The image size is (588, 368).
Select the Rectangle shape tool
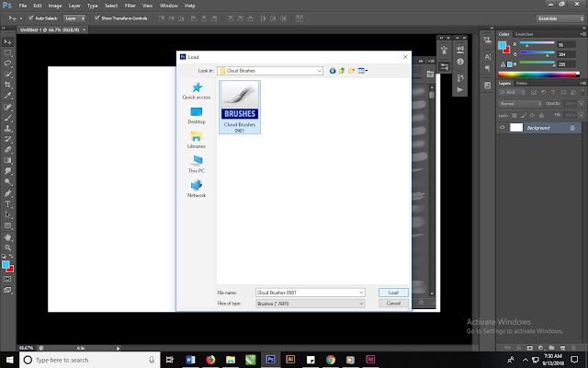(8, 225)
